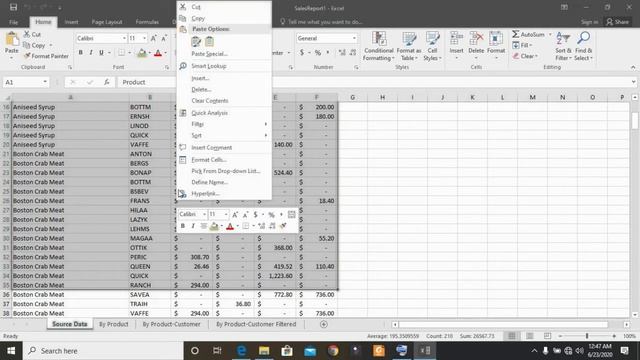Image resolution: width=640 pixels, height=360 pixels.
Task: Add a new sheet with plus button
Action: point(324,324)
